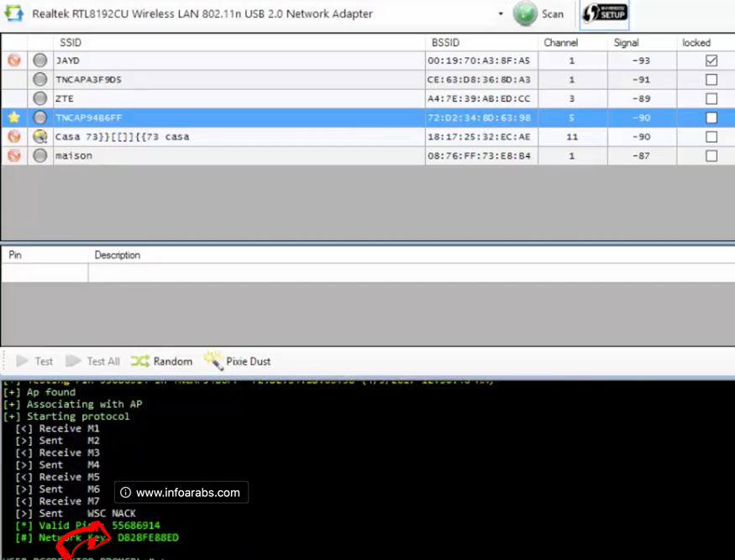Click BSSID CE:63:D8:36:8D:A3
Image resolution: width=735 pixels, height=560 pixels.
(479, 80)
